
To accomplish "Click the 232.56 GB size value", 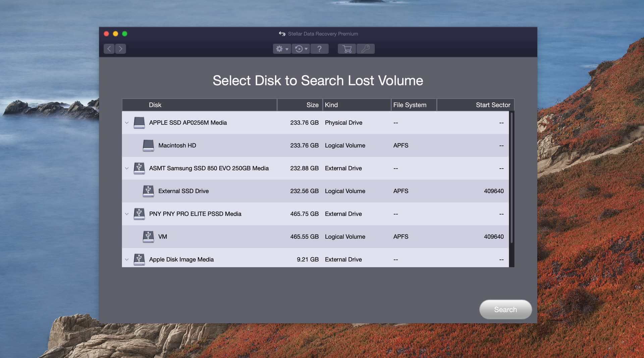I will [x=304, y=191].
